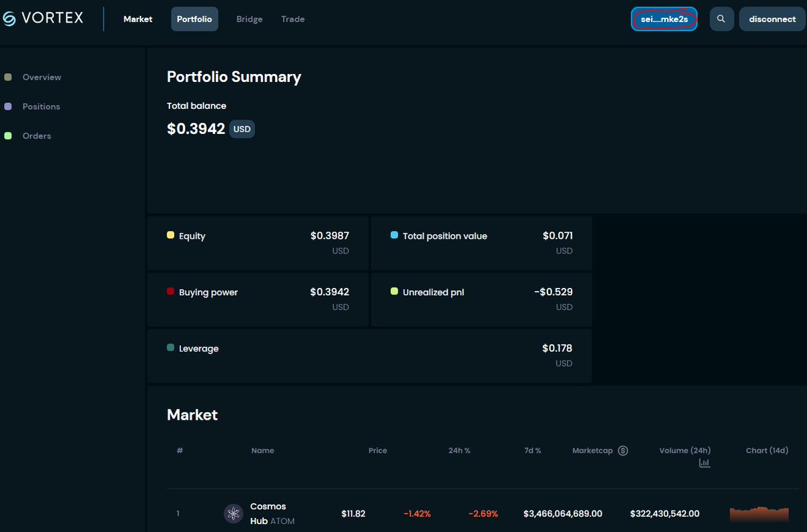
Task: Click the Orders sidebar dot icon
Action: (x=8, y=136)
